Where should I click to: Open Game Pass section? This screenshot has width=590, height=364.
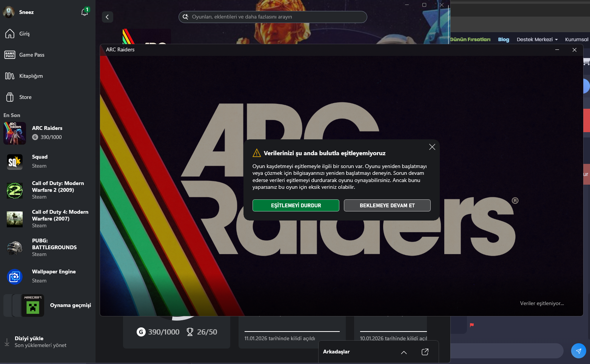48,55
